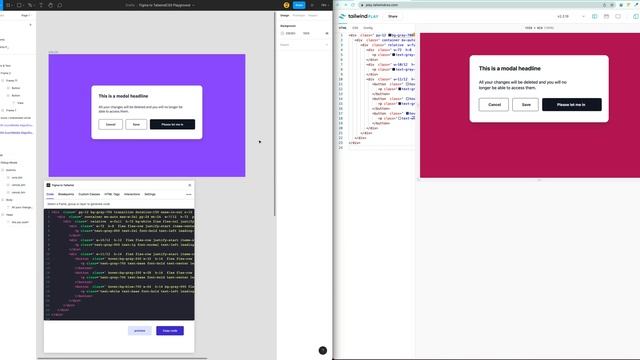Select the Head layer in layers panel

[9, 215]
